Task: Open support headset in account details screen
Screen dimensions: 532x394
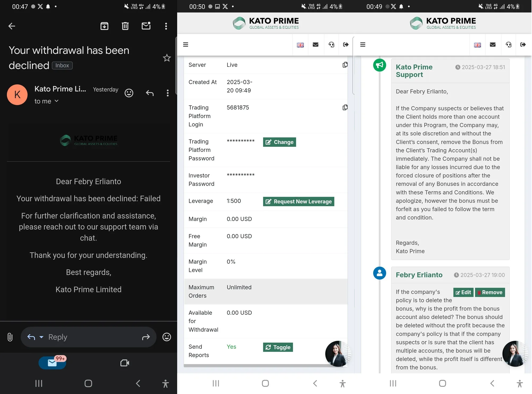Action: point(331,45)
